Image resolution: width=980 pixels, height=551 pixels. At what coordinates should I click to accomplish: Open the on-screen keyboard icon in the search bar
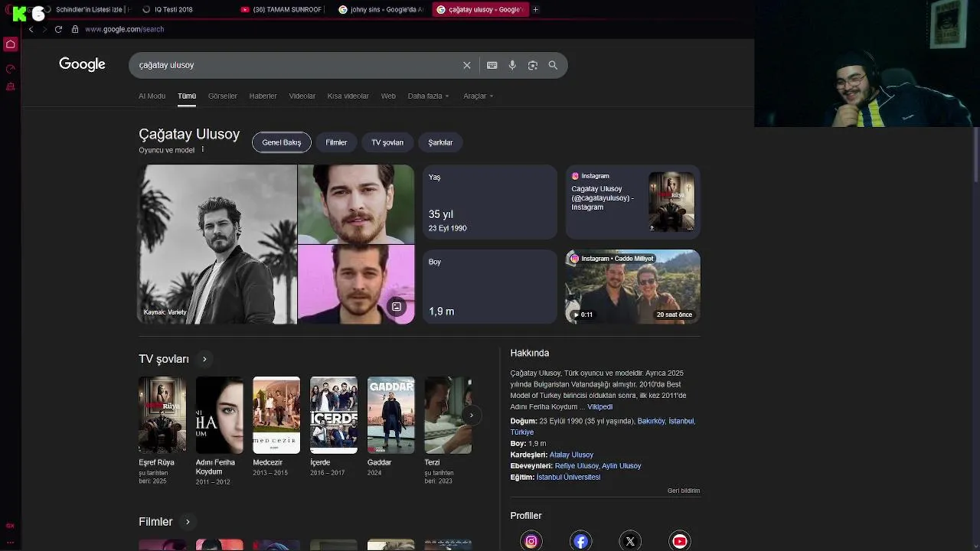(492, 65)
